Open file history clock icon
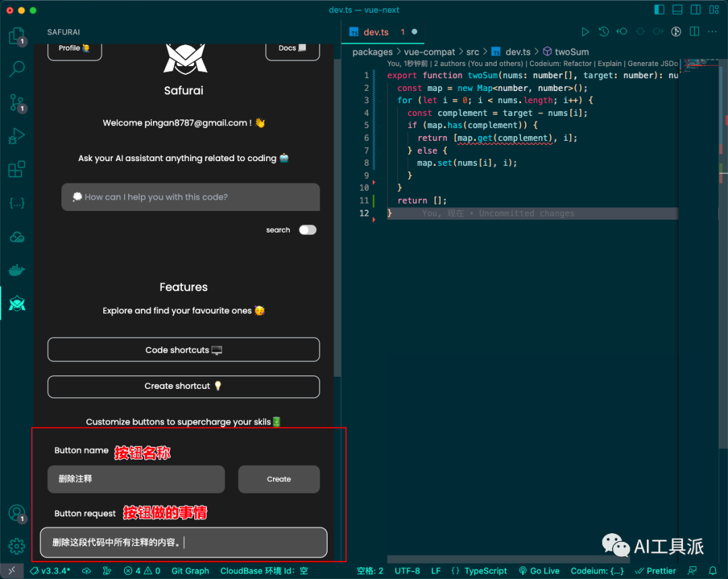728x579 pixels. click(603, 32)
